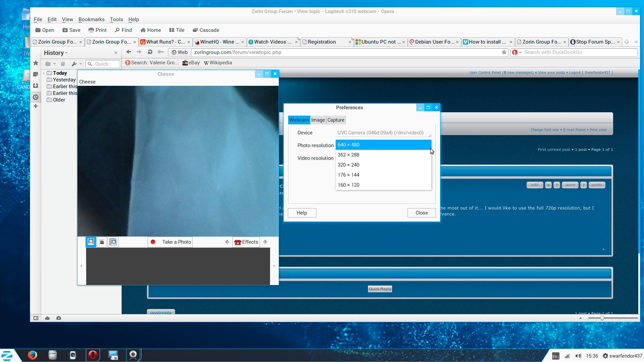The width and height of the screenshot is (644, 362).
Task: Select the Webcam tab in Preferences
Action: pyautogui.click(x=299, y=120)
